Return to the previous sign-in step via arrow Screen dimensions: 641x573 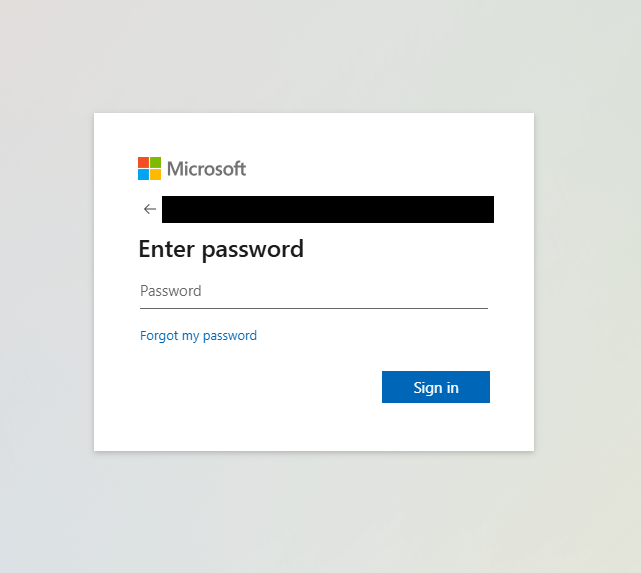click(150, 209)
